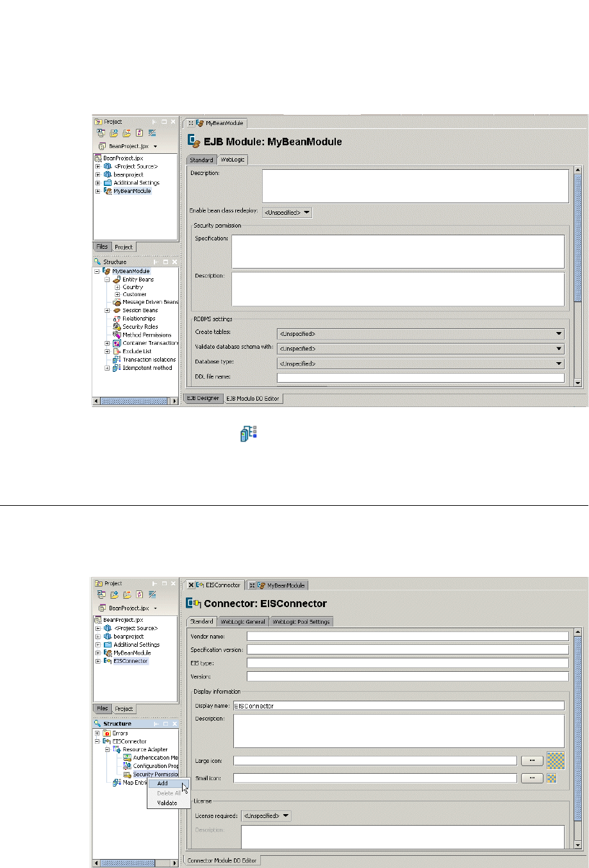Expand EISConnector in the project tree
The height and width of the screenshot is (868, 589).
click(98, 661)
